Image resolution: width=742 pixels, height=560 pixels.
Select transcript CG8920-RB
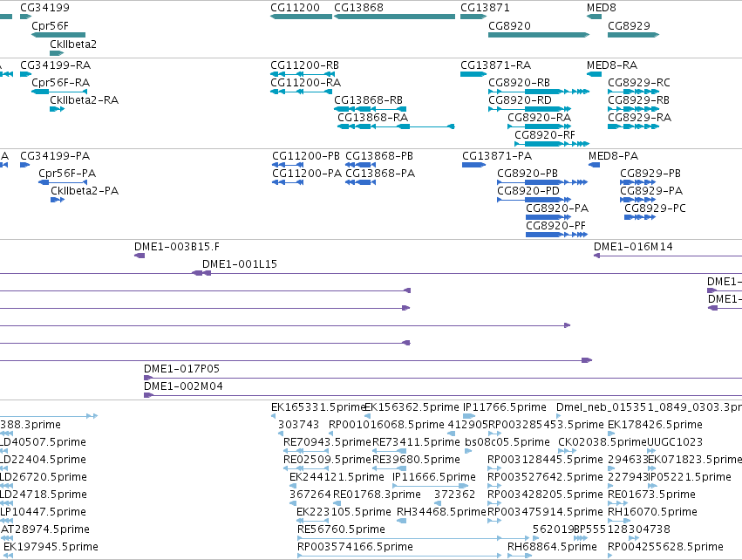click(519, 82)
